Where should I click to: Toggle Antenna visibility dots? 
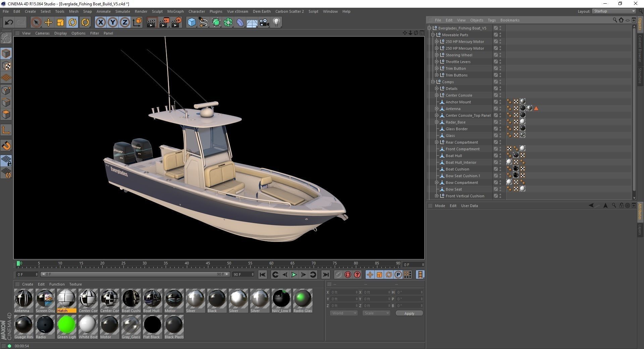tap(500, 109)
